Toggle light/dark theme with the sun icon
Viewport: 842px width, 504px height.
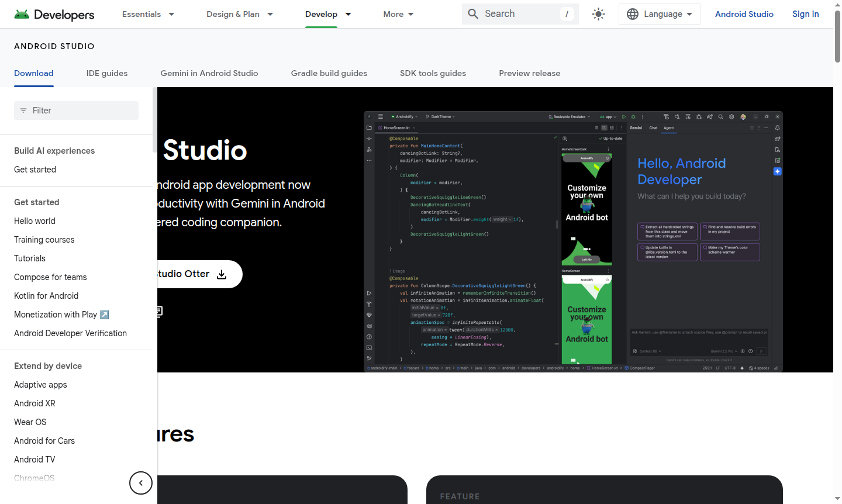(598, 13)
